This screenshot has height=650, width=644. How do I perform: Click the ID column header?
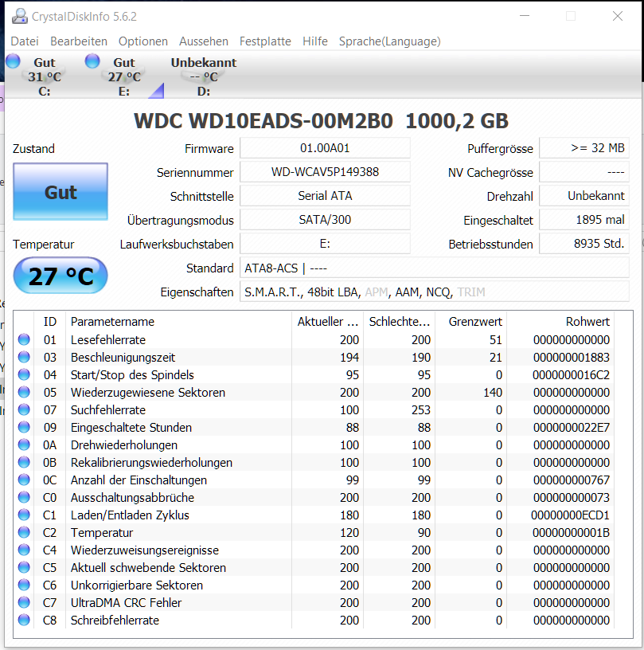pyautogui.click(x=49, y=322)
